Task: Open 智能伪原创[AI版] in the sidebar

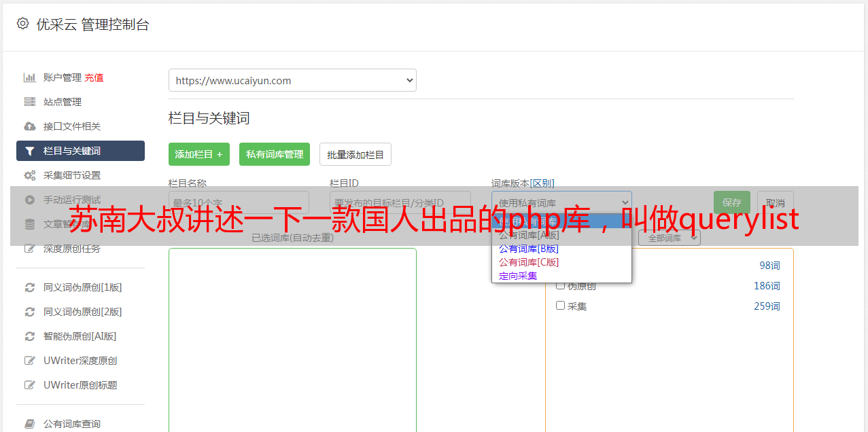Action: (80, 336)
